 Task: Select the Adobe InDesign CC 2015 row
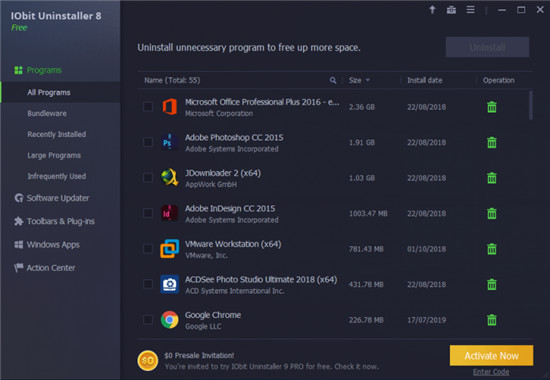click(x=335, y=213)
